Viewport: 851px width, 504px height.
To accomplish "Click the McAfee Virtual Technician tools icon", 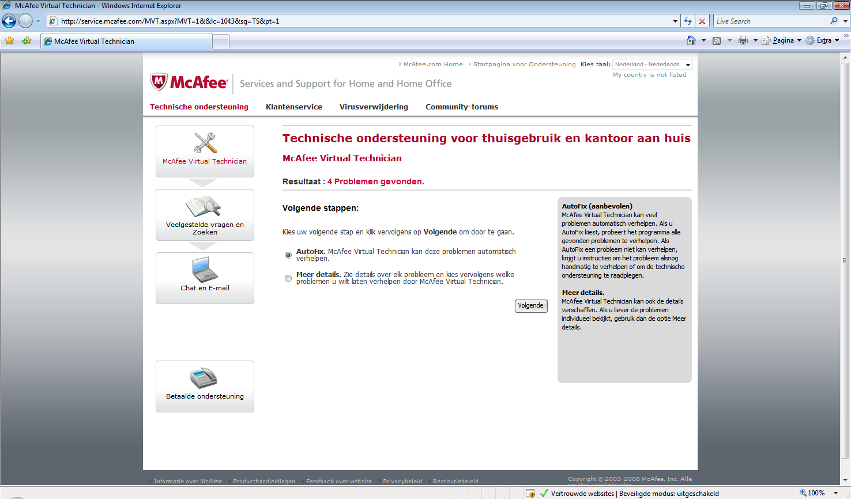I will coord(205,143).
